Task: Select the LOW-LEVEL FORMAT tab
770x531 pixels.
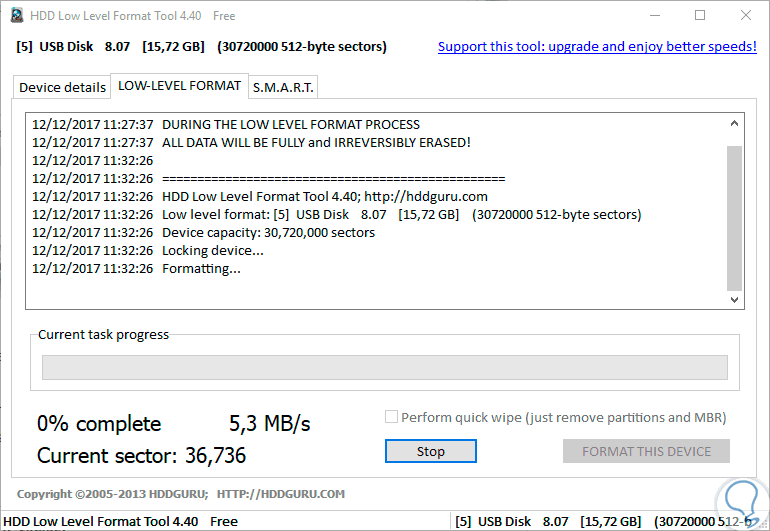Action: 179,86
